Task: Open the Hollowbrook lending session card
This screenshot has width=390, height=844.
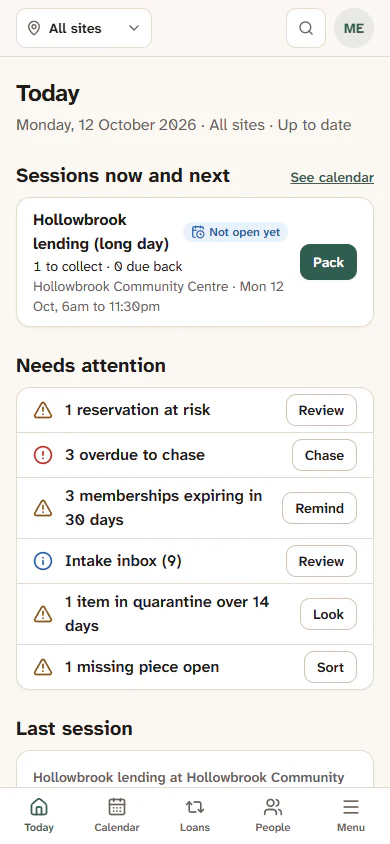Action: click(195, 262)
